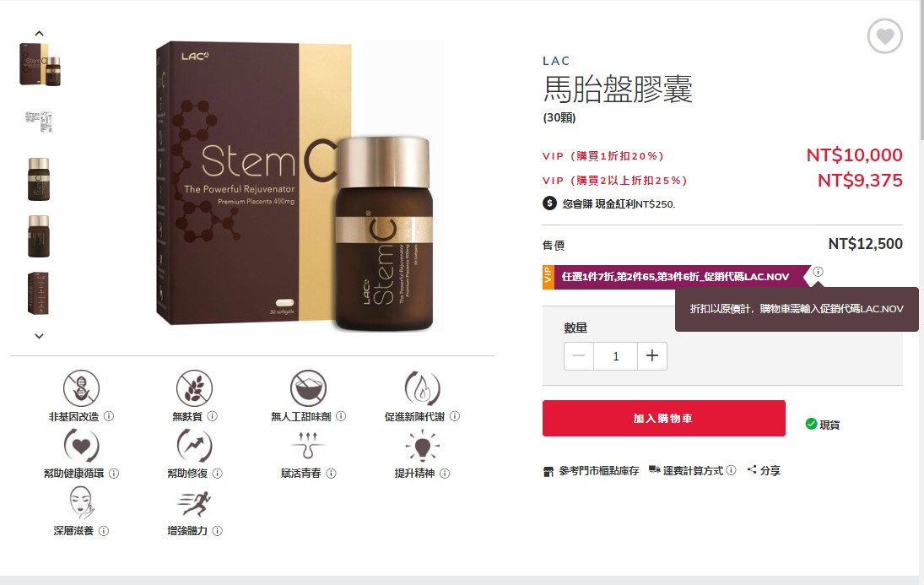
Task: Click the 增強體力 running figure icon
Action: coord(194,504)
